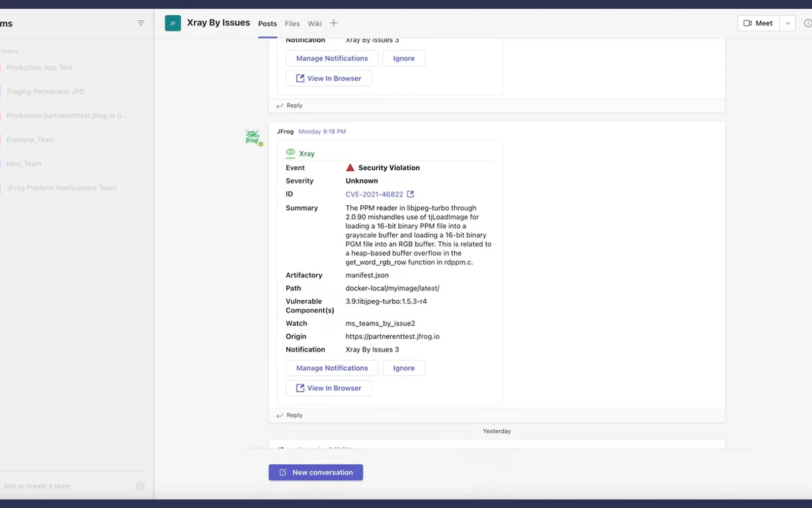
Task: Click Manage Notifications in the upper card
Action: tap(332, 58)
